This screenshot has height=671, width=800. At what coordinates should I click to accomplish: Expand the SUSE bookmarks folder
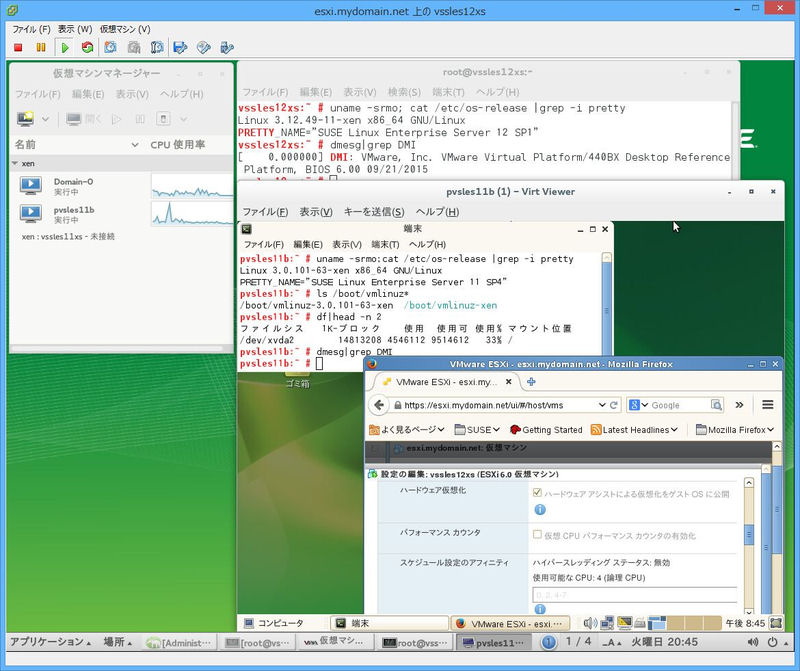(x=477, y=430)
